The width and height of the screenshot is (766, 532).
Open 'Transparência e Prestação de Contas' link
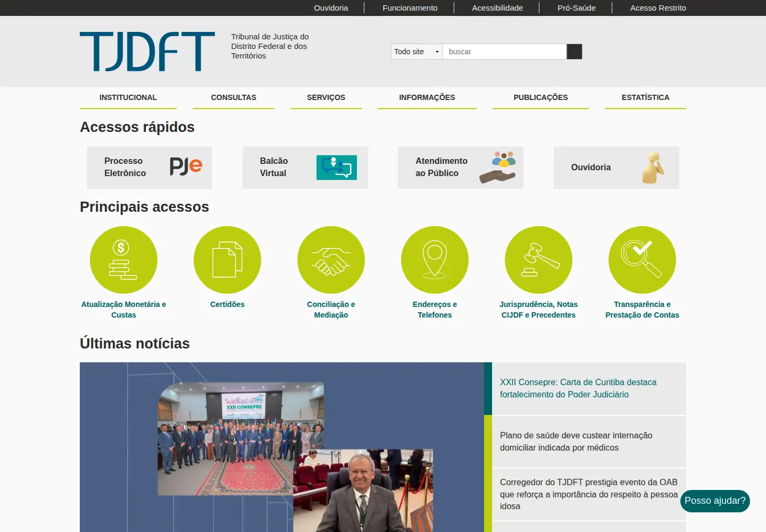point(642,310)
